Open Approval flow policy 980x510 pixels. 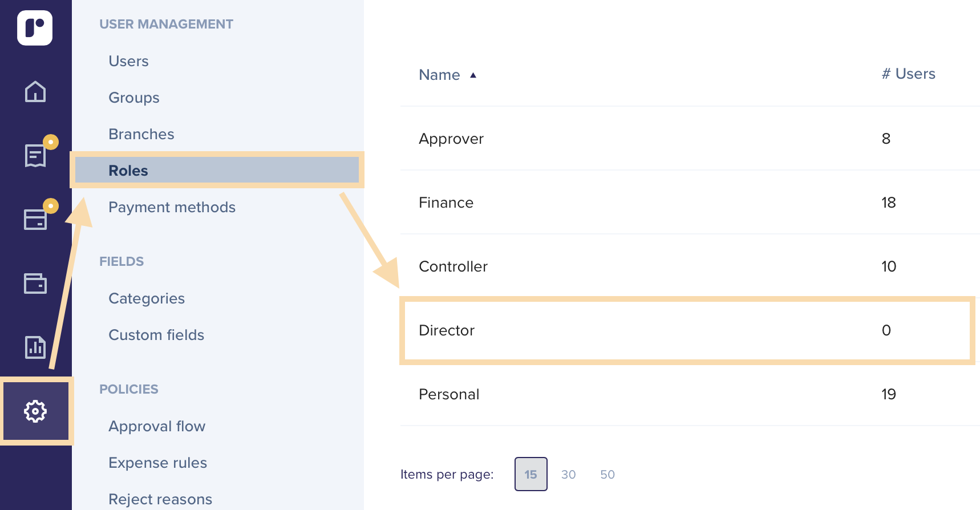point(157,426)
